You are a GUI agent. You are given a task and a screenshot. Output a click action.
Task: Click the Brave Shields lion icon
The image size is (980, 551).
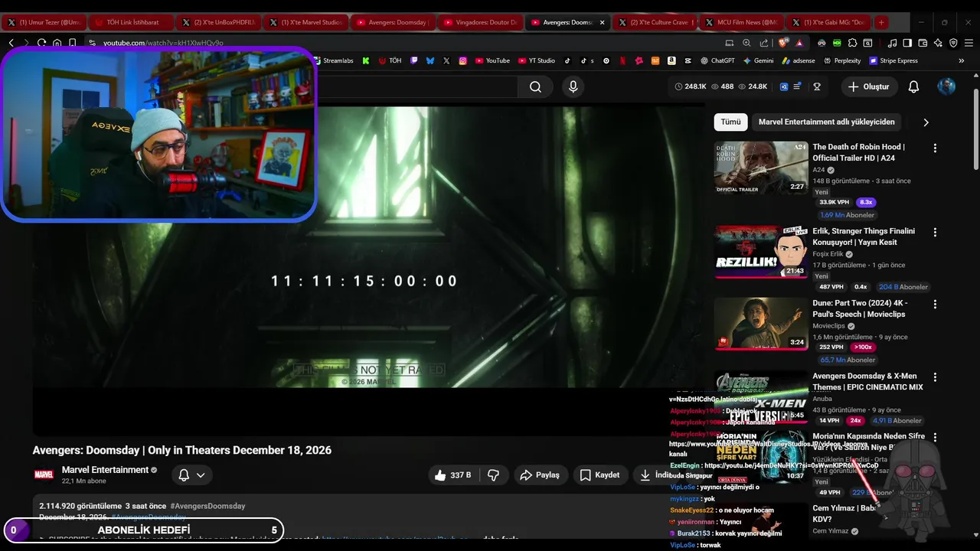(783, 43)
